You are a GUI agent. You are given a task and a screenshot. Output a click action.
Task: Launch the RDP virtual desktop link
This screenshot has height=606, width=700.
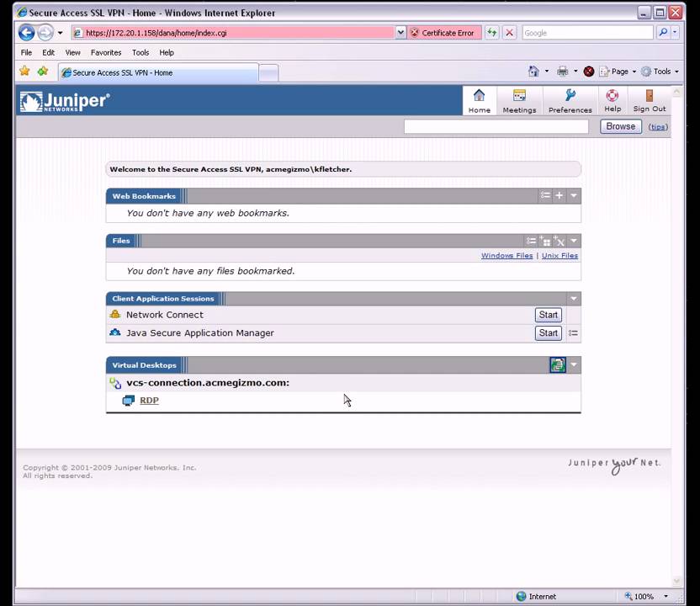point(149,400)
